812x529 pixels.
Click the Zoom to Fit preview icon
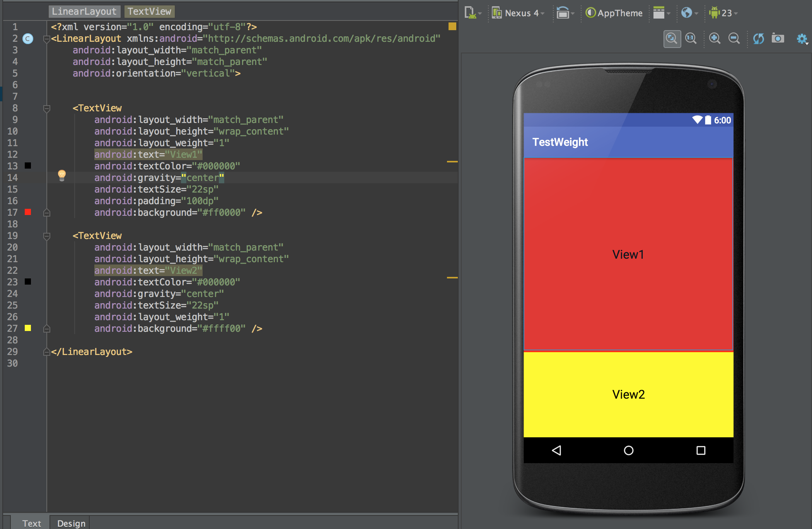(x=672, y=39)
